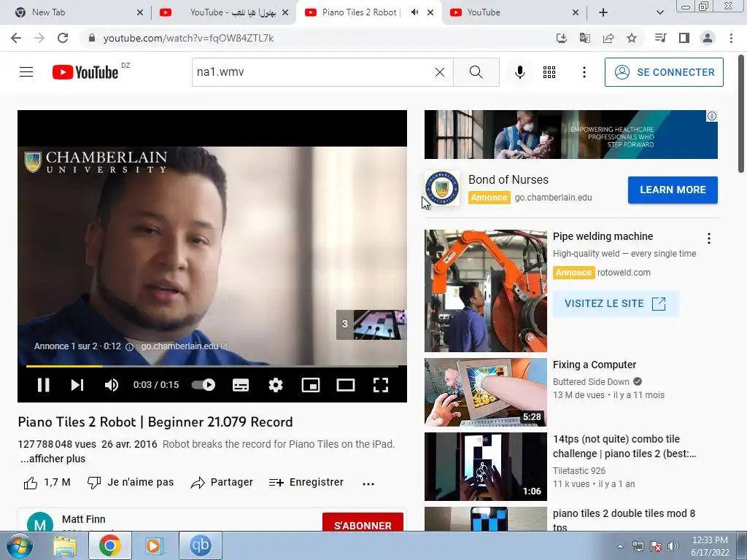This screenshot has height=560, width=747.
Task: Open YouTube settings three-dot menu
Action: (584, 72)
